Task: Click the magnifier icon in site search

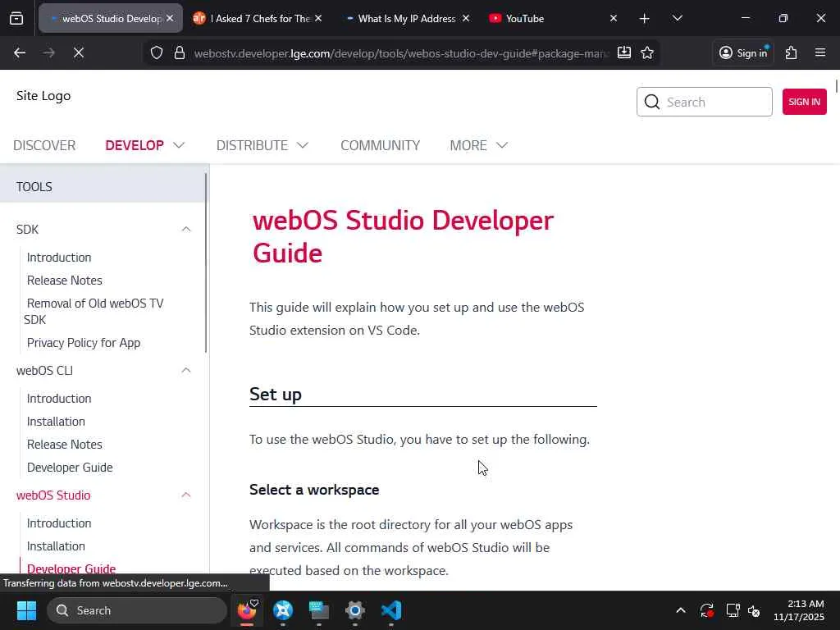Action: (x=652, y=102)
